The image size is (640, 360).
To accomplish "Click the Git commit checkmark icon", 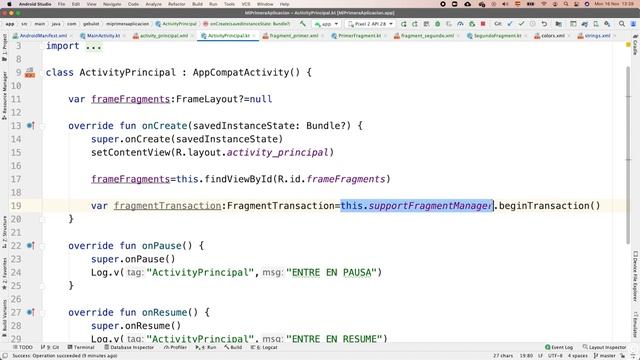I will pos(521,24).
